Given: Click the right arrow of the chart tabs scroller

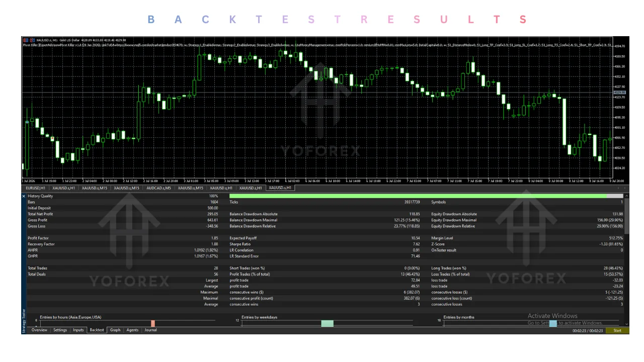Looking at the screenshot, I should click(625, 188).
